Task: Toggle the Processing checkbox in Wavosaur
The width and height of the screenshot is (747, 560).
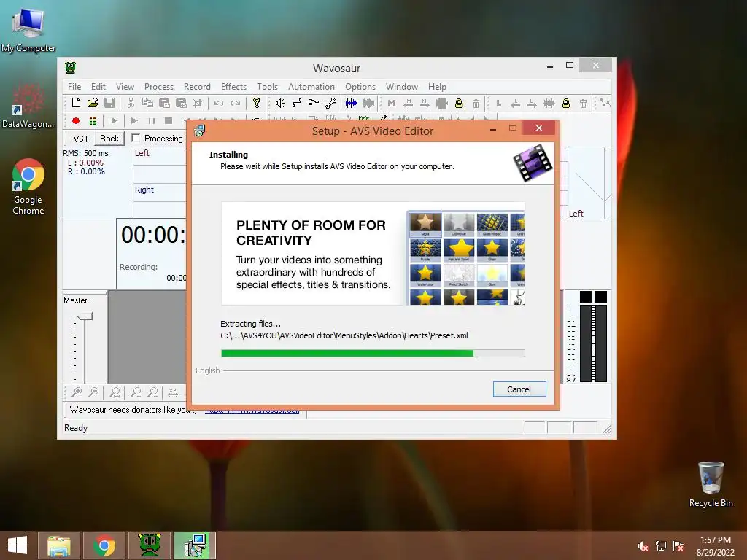Action: [x=136, y=138]
